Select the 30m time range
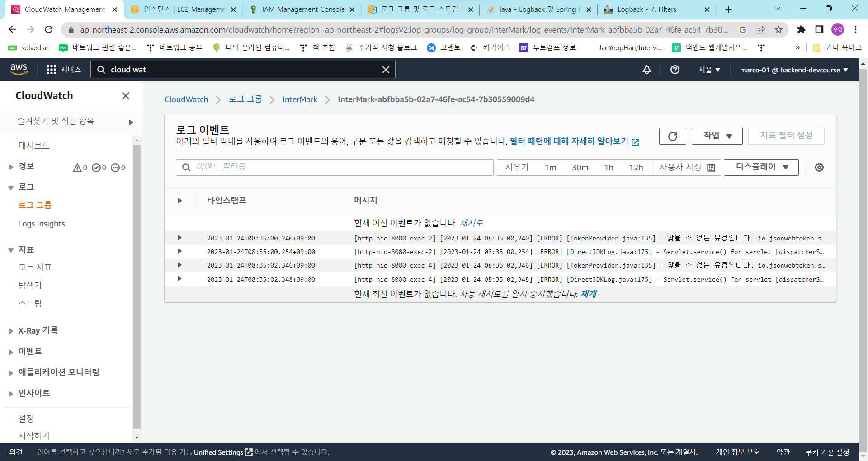The height and width of the screenshot is (461, 868). pos(580,168)
